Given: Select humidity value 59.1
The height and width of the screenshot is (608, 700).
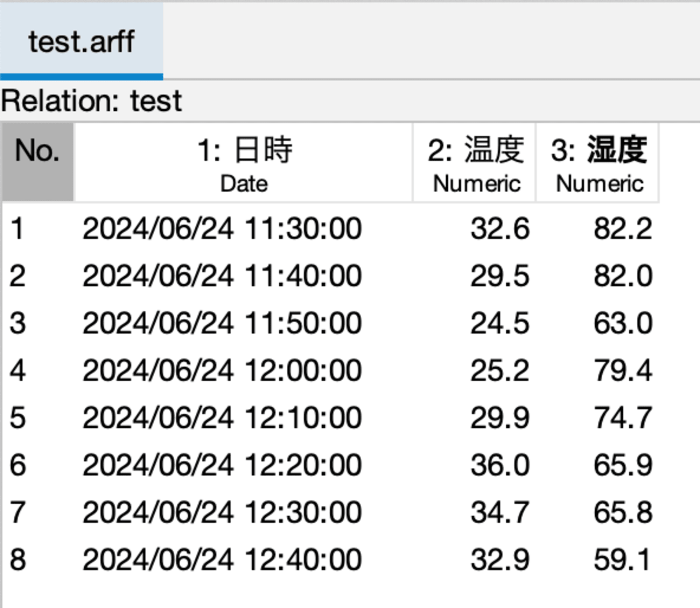Looking at the screenshot, I should tap(598, 559).
